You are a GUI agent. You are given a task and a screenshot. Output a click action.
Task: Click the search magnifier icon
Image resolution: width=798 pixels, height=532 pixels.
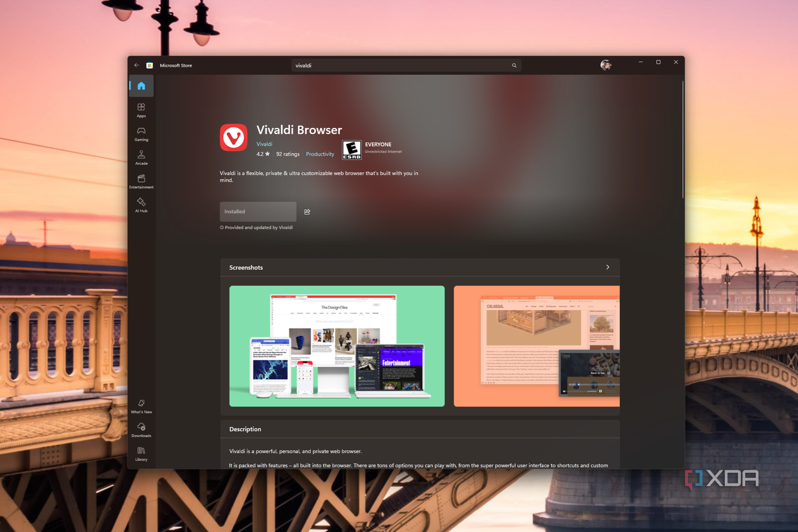(514, 66)
